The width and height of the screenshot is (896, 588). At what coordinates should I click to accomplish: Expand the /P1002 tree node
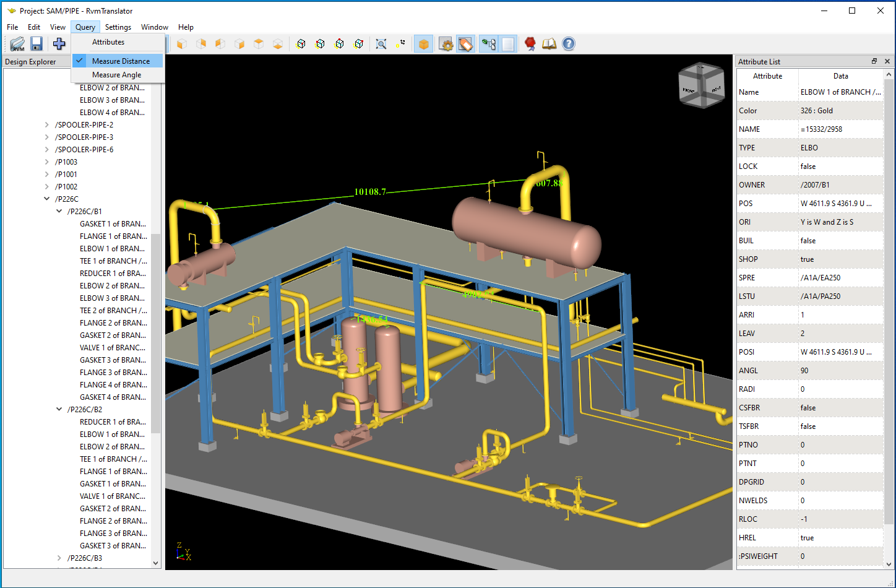(47, 187)
